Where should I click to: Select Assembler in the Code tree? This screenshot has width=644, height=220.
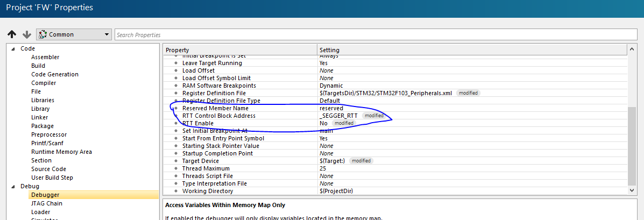coord(45,57)
